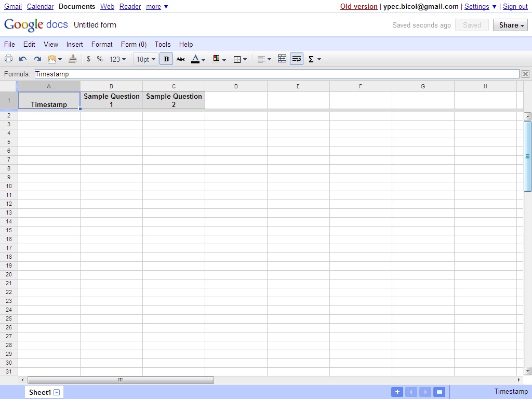Image resolution: width=532 pixels, height=399 pixels.
Task: Open Gmail from the top link
Action: coord(12,6)
